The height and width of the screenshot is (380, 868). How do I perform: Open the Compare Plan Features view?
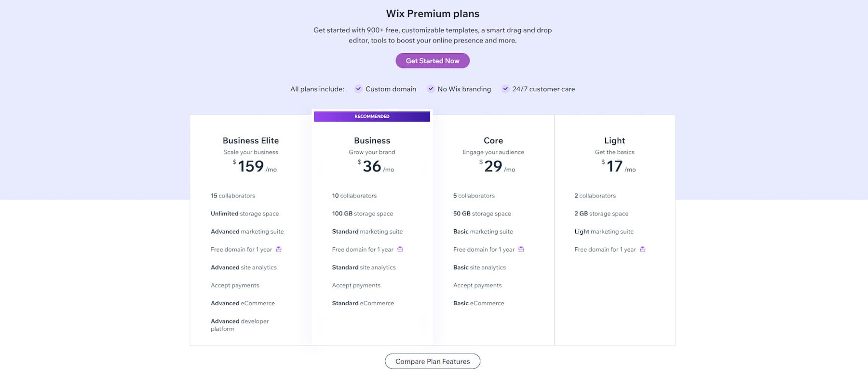click(x=432, y=361)
